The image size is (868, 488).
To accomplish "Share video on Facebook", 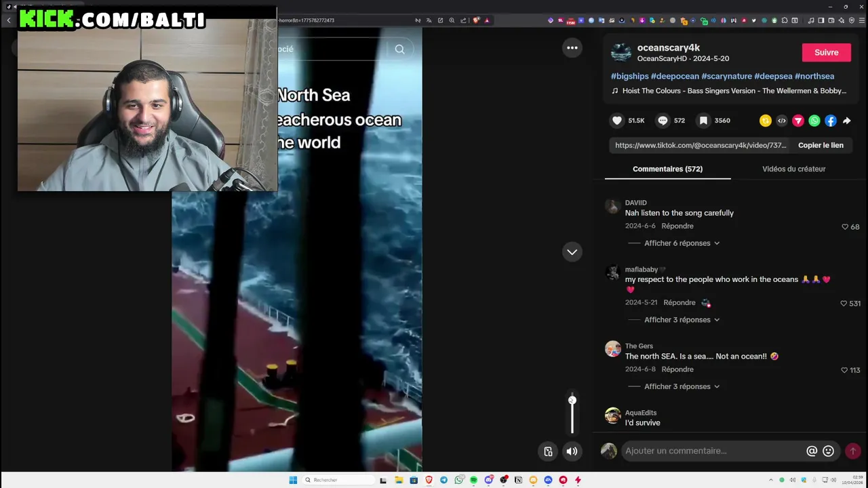I will (x=831, y=121).
